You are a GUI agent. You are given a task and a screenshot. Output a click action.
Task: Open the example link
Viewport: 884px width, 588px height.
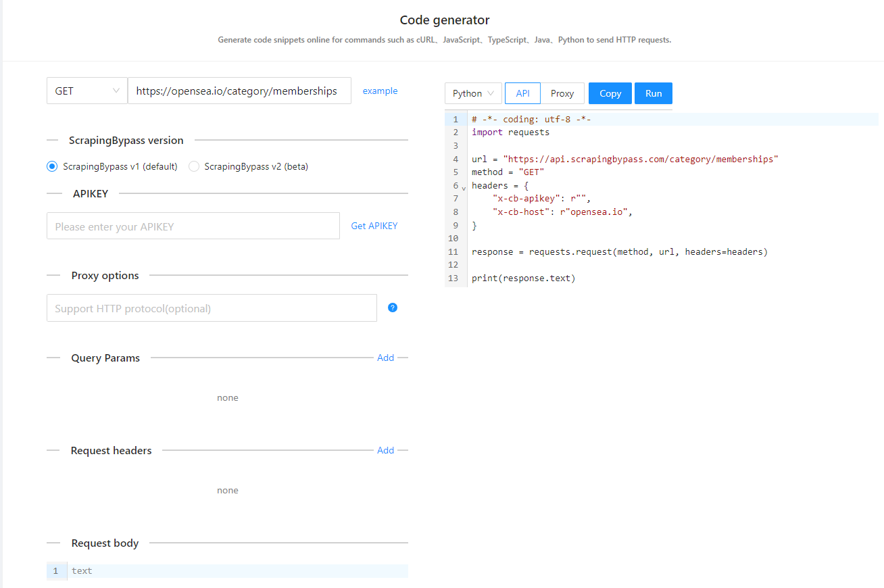click(x=380, y=91)
